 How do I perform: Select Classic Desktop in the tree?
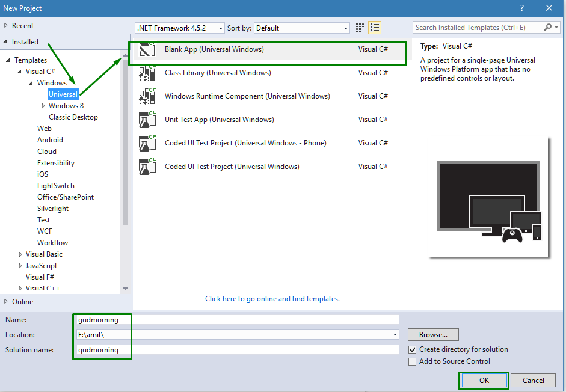(x=73, y=117)
